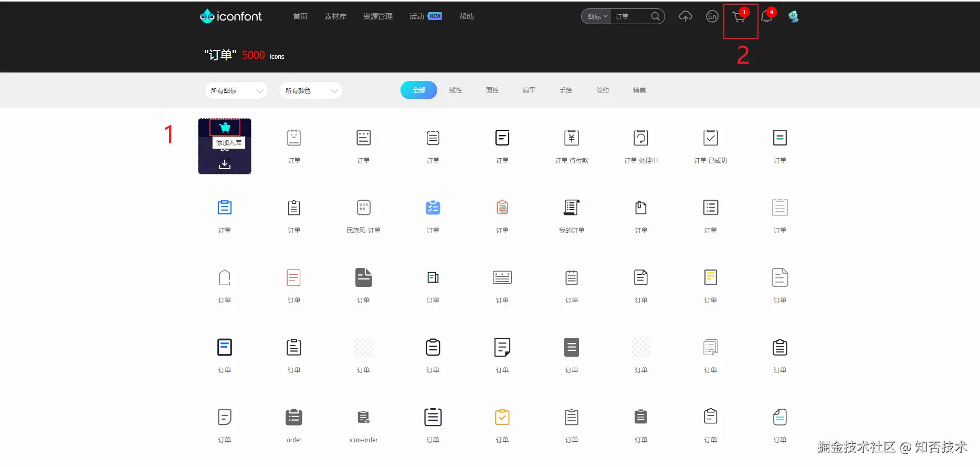The image size is (980, 467).
Task: Select the icon-order icon
Action: pos(364,417)
